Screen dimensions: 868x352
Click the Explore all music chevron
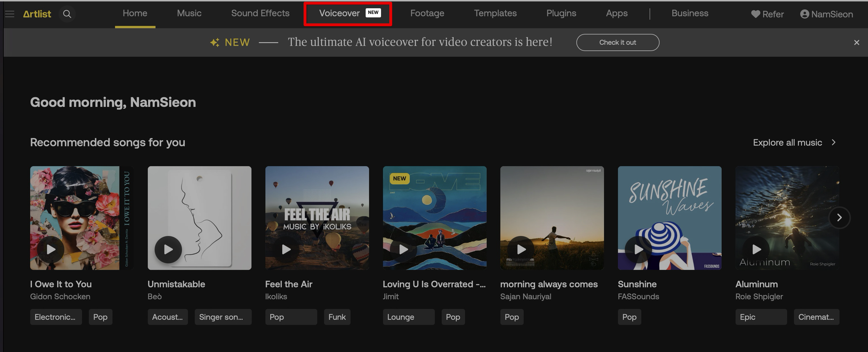coord(833,142)
